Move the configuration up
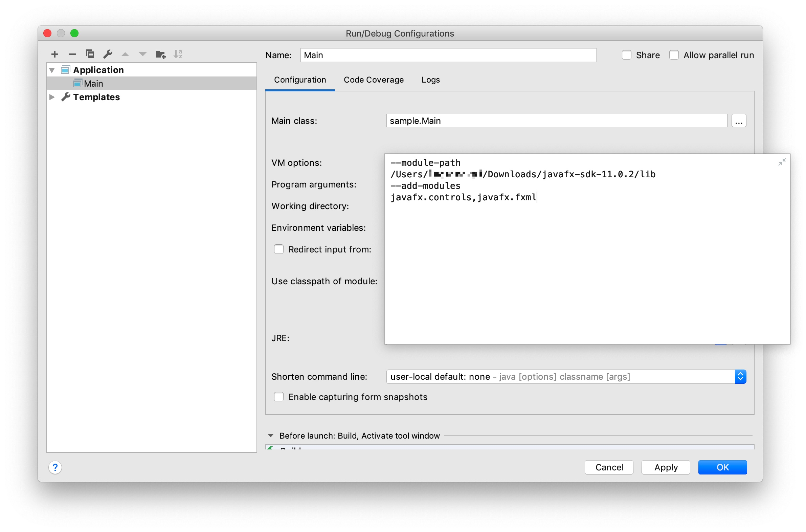This screenshot has height=532, width=806. coord(126,54)
